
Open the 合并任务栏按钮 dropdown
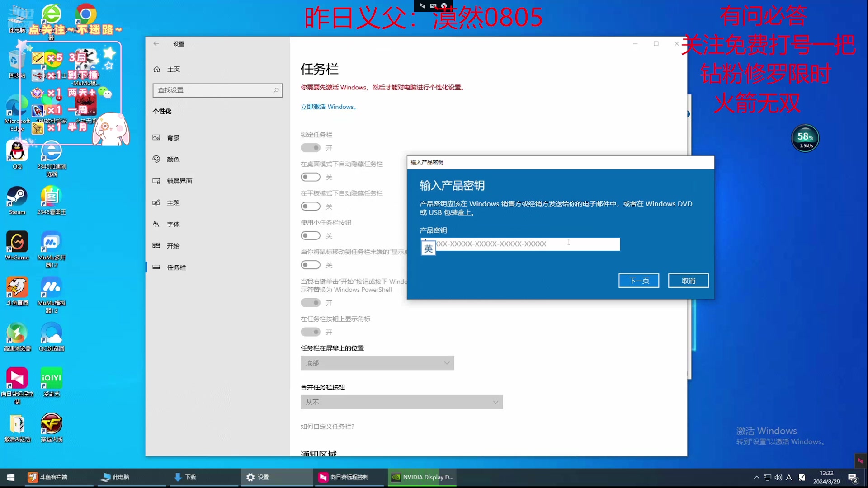(401, 402)
